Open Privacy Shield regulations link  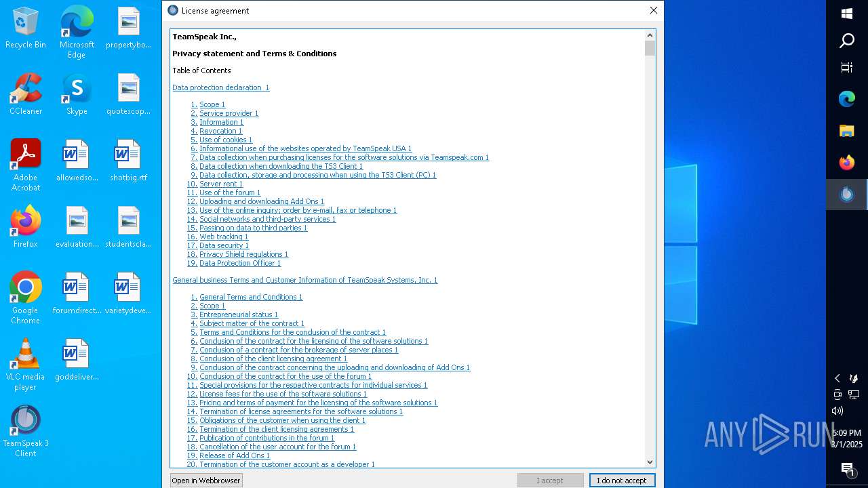tap(243, 254)
